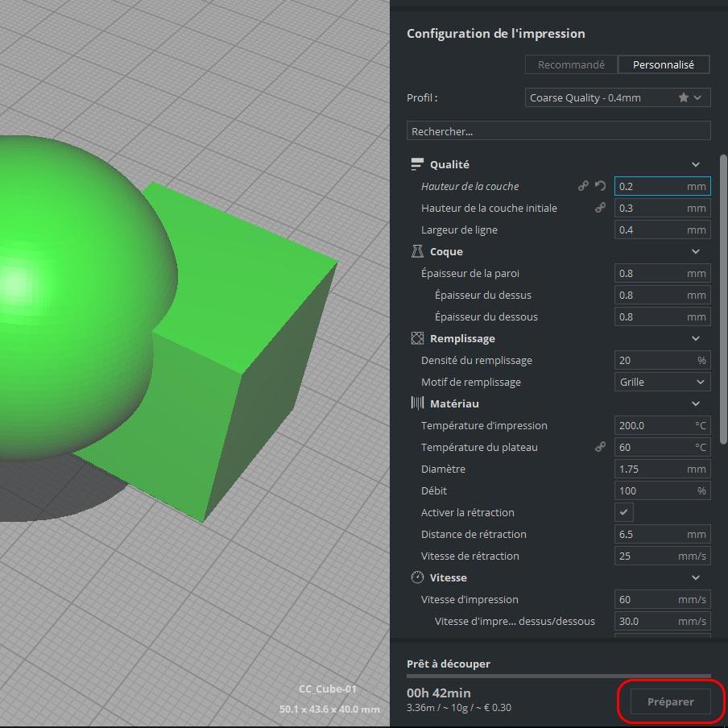728x728 pixels.
Task: Click link icon beside Hauteur de la couche
Action: (x=583, y=186)
